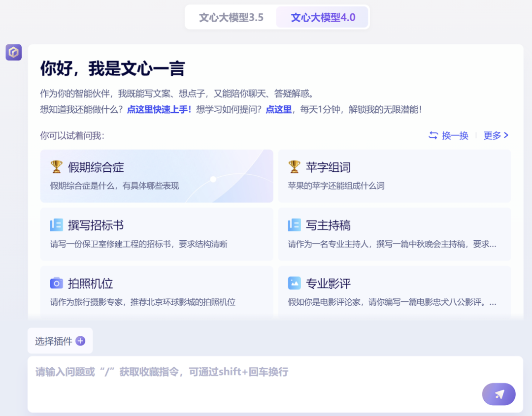Click the 点这里 learning link

pyautogui.click(x=278, y=110)
